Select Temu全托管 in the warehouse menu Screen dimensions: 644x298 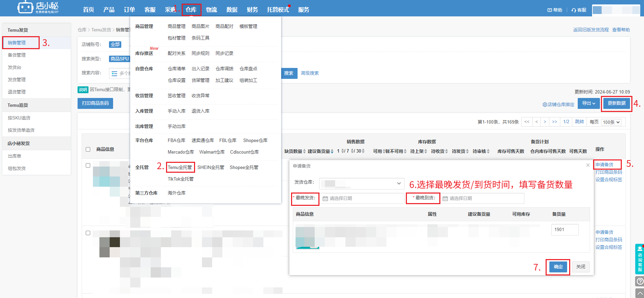(x=180, y=167)
